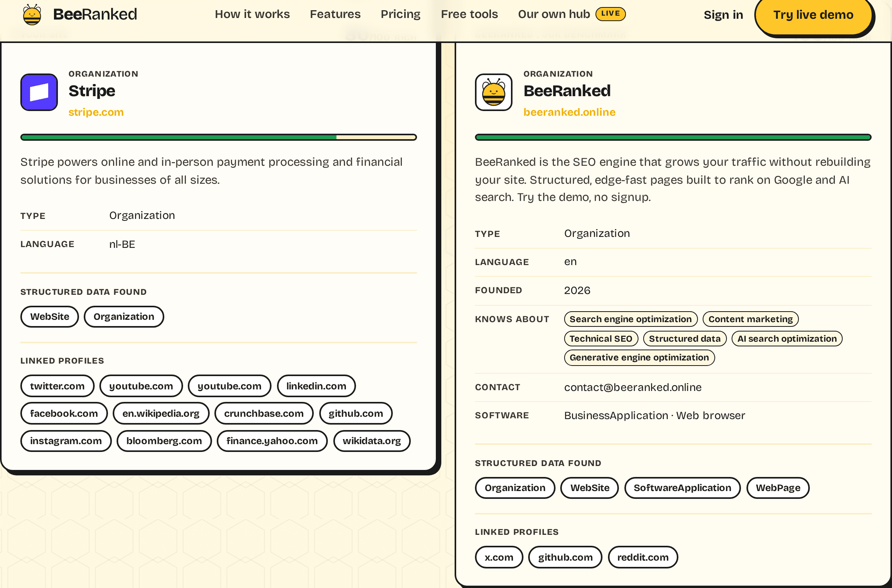Click Try live demo button

coord(813,15)
